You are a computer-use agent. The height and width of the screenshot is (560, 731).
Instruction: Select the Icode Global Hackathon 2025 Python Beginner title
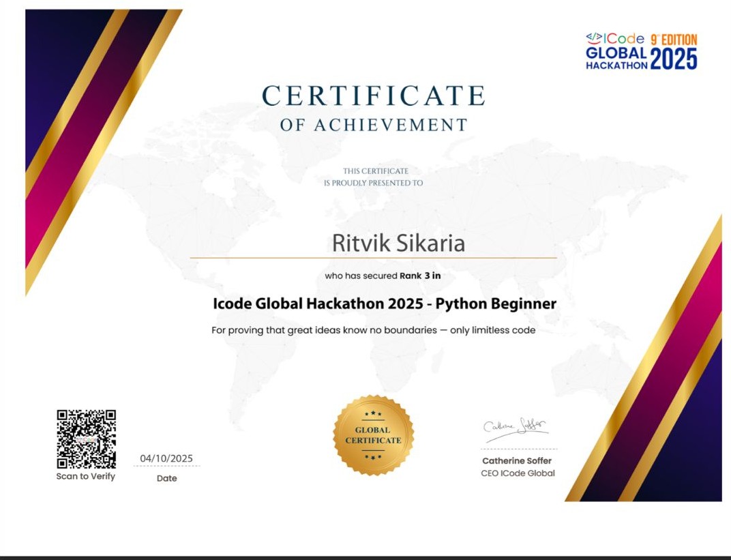point(384,304)
